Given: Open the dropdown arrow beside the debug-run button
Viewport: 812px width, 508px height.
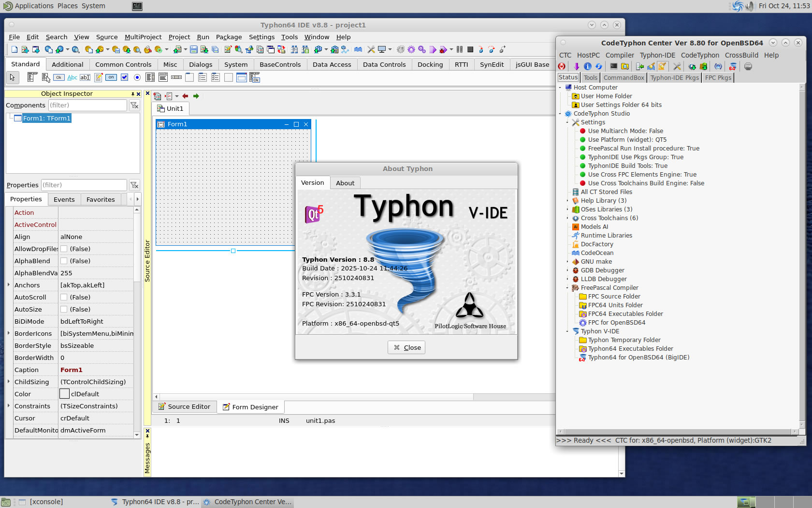Looking at the screenshot, I should [x=451, y=49].
